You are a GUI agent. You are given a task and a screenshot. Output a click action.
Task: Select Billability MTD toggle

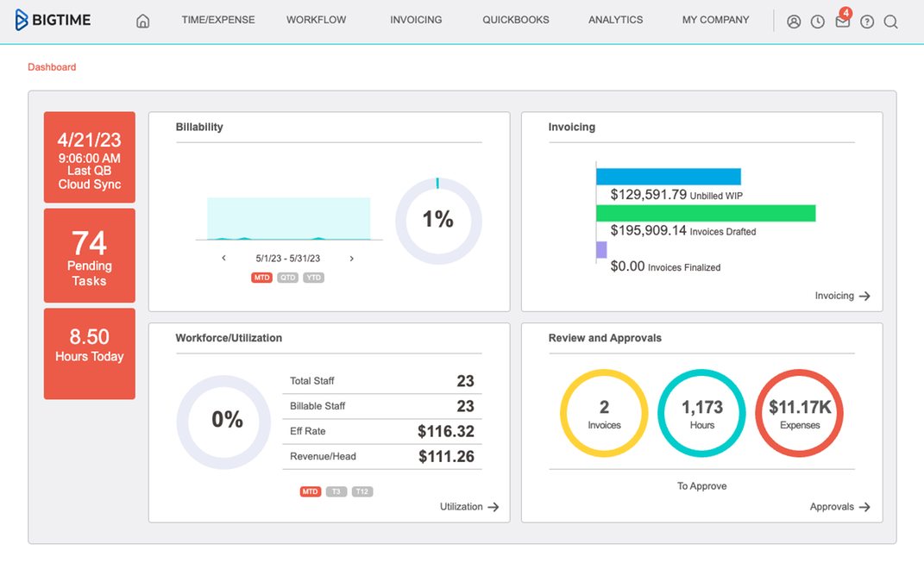pos(261,278)
